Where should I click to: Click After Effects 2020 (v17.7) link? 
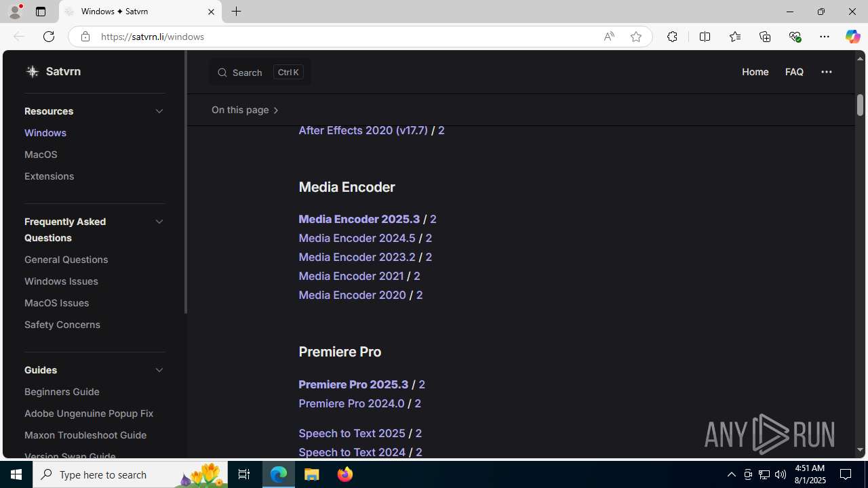(x=363, y=130)
